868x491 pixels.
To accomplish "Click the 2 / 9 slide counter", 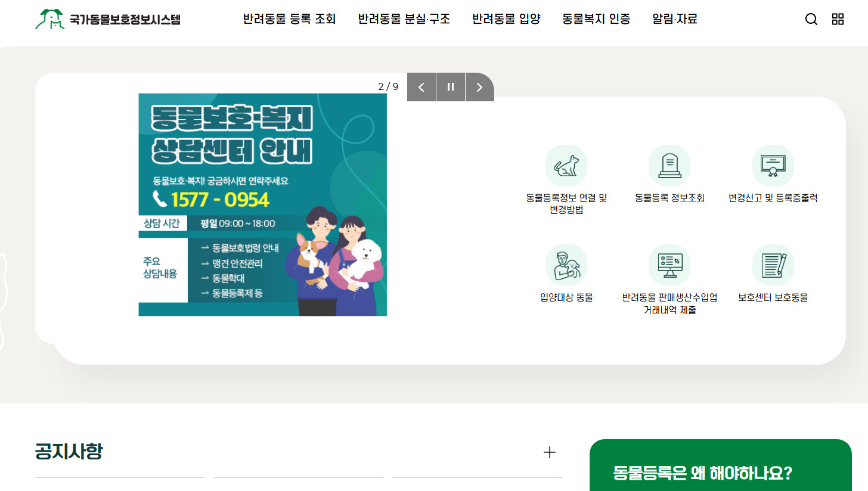I will (x=388, y=87).
